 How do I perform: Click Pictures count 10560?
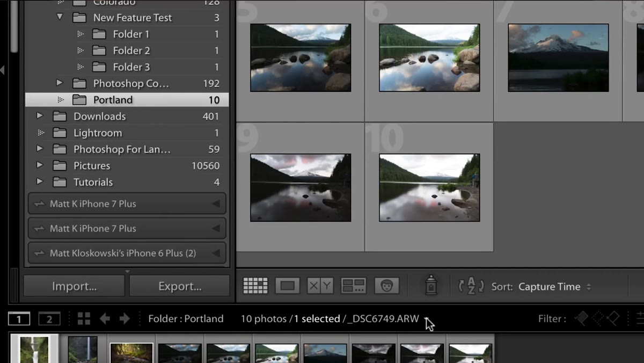206,165
